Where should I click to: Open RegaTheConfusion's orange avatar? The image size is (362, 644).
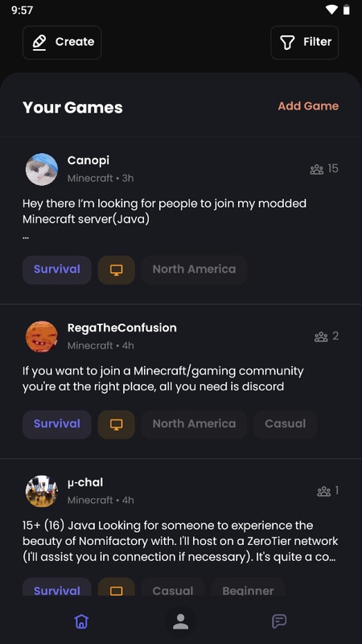click(x=42, y=336)
